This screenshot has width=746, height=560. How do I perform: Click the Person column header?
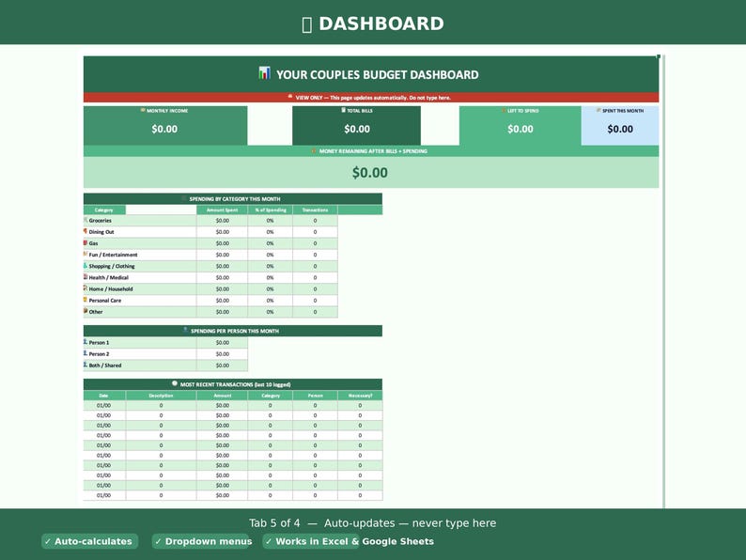(x=315, y=396)
